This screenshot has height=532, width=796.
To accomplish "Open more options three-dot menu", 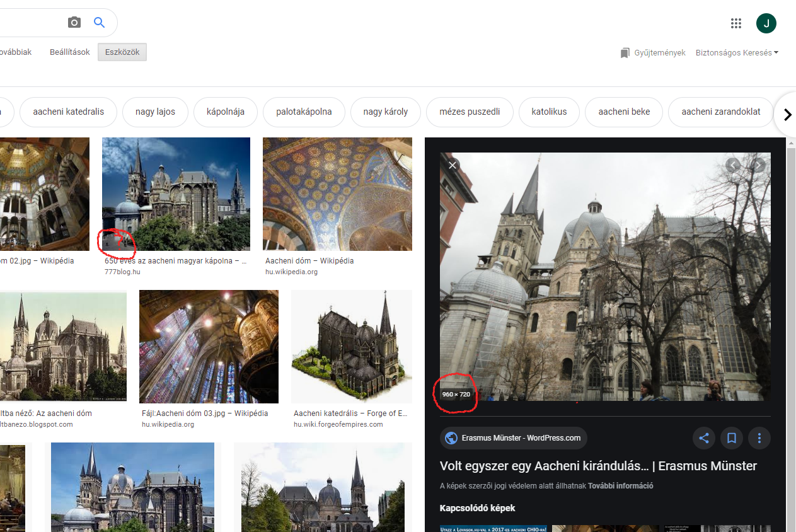I will (759, 438).
